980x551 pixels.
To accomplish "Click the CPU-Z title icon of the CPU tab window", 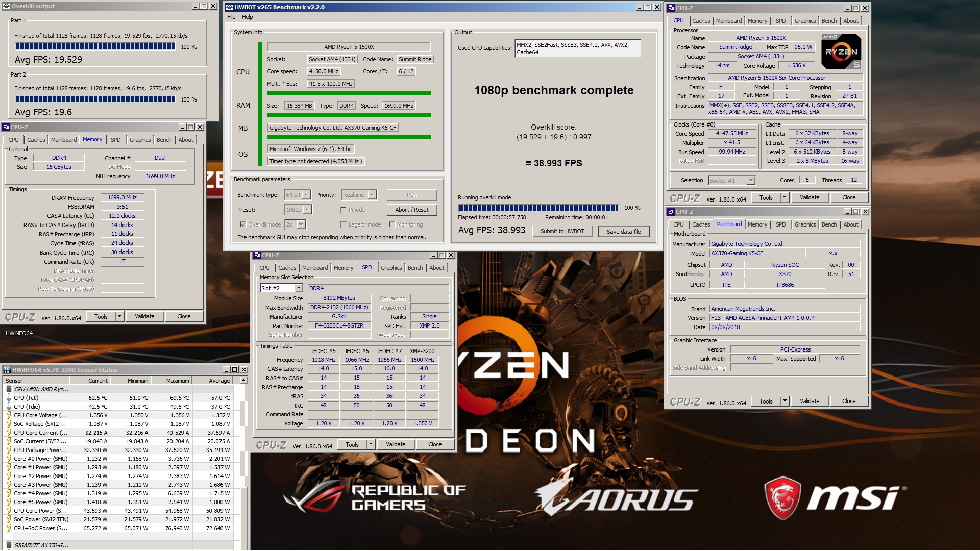I will [671, 8].
